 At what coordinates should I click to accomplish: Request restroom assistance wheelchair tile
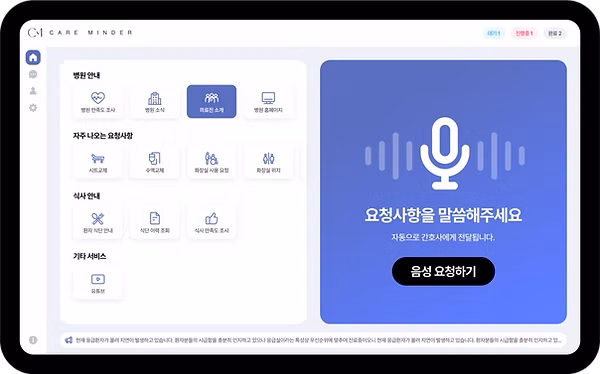(x=212, y=162)
